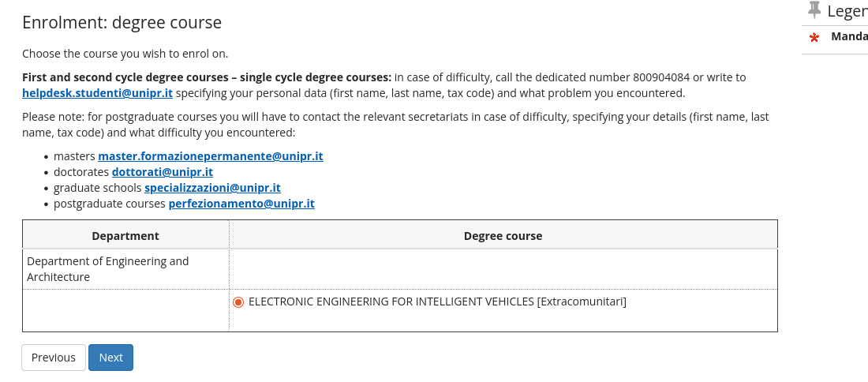Click the dedicated number 800904084 text
The width and height of the screenshot is (868, 382).
[661, 77]
